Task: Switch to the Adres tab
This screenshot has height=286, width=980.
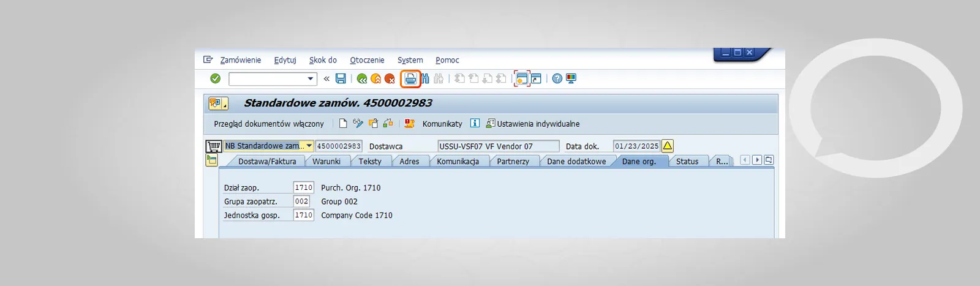Action: 409,161
